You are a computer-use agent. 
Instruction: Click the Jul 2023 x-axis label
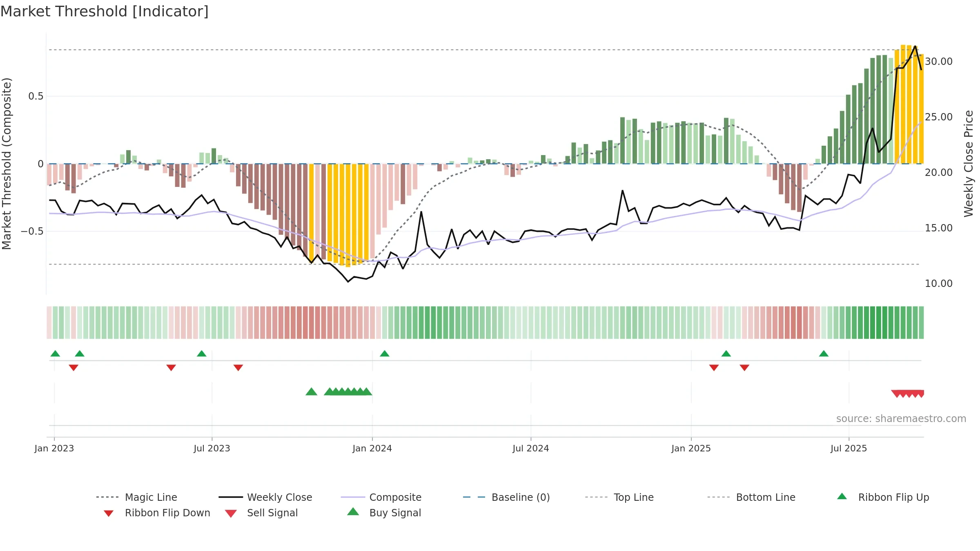tap(212, 449)
